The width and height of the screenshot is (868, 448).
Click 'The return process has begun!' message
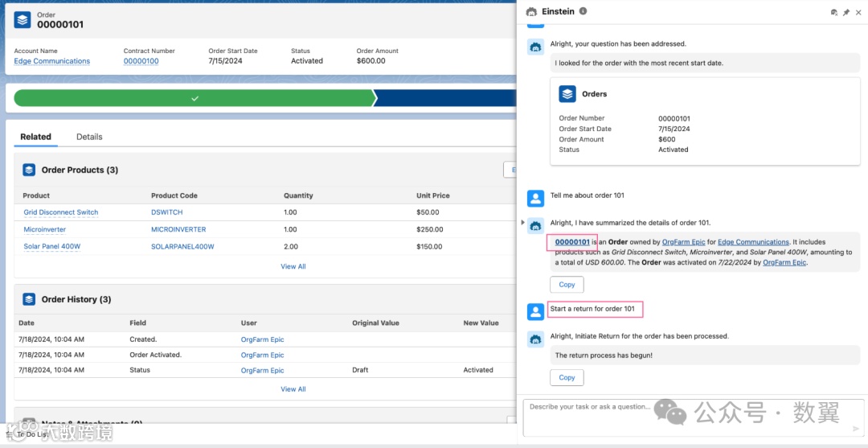point(604,356)
